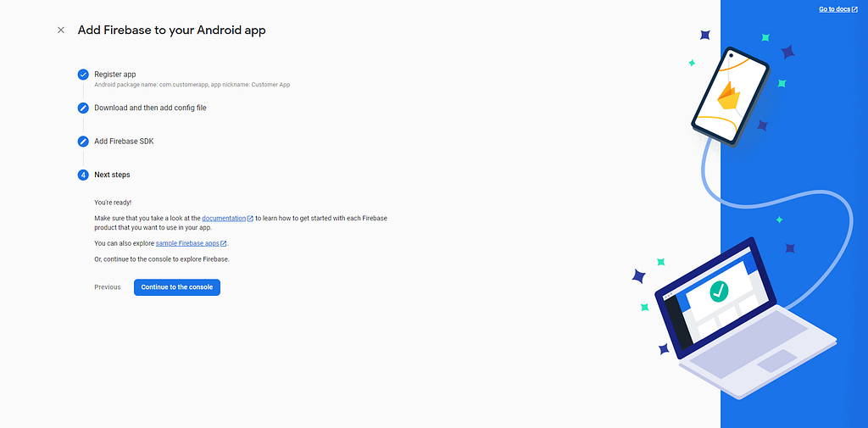Viewport: 868px width, 428px height.
Task: Close the Add Firebase setup wizard
Action: click(61, 30)
